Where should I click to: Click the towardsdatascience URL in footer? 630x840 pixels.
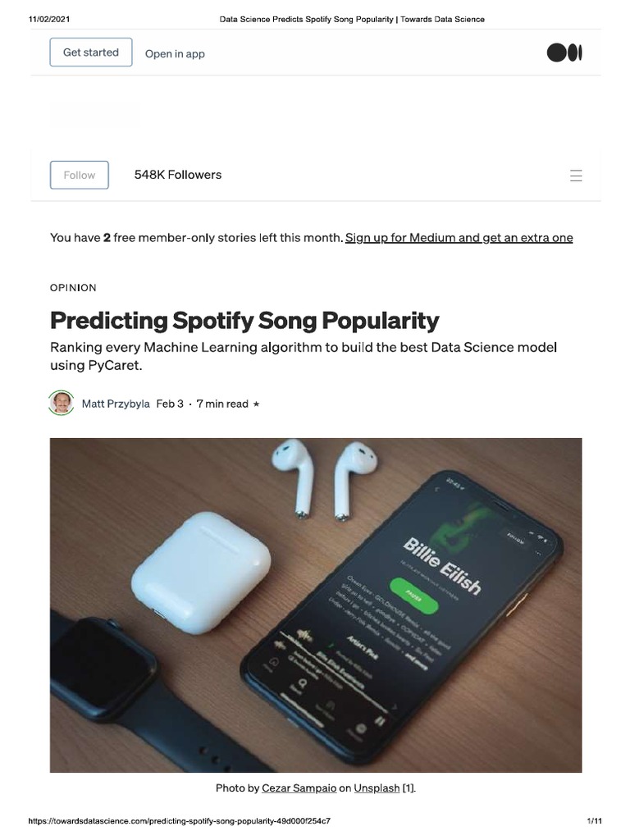click(179, 820)
